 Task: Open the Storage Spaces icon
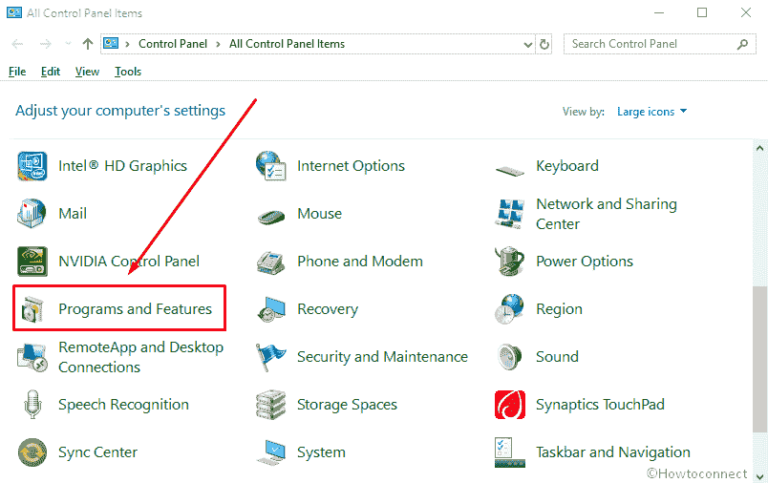pyautogui.click(x=271, y=405)
